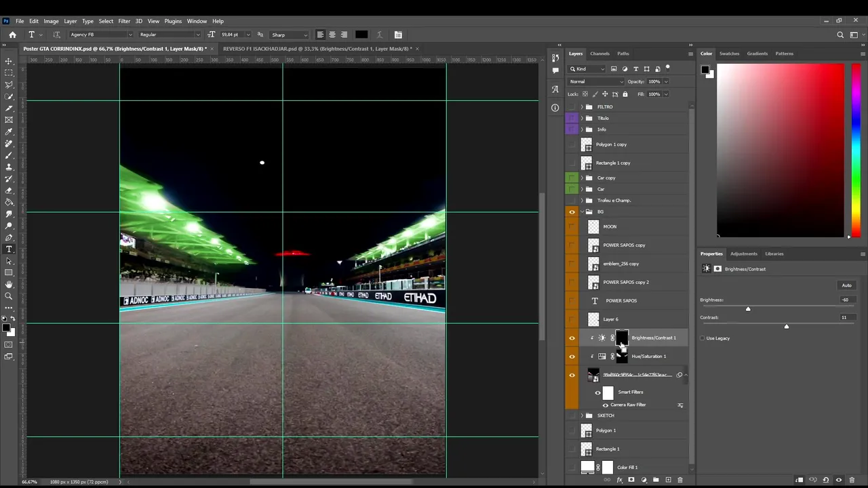This screenshot has height=488, width=868.
Task: Select the Pen tool
Action: tap(9, 238)
